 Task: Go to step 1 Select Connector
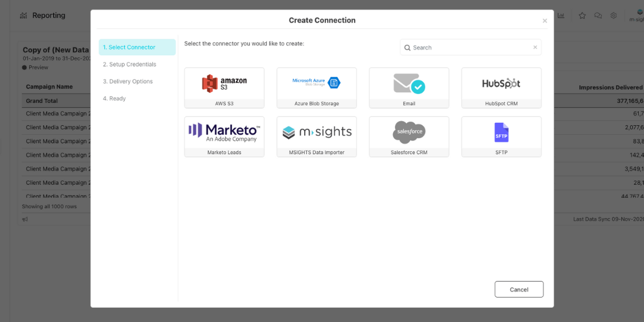[x=137, y=47]
